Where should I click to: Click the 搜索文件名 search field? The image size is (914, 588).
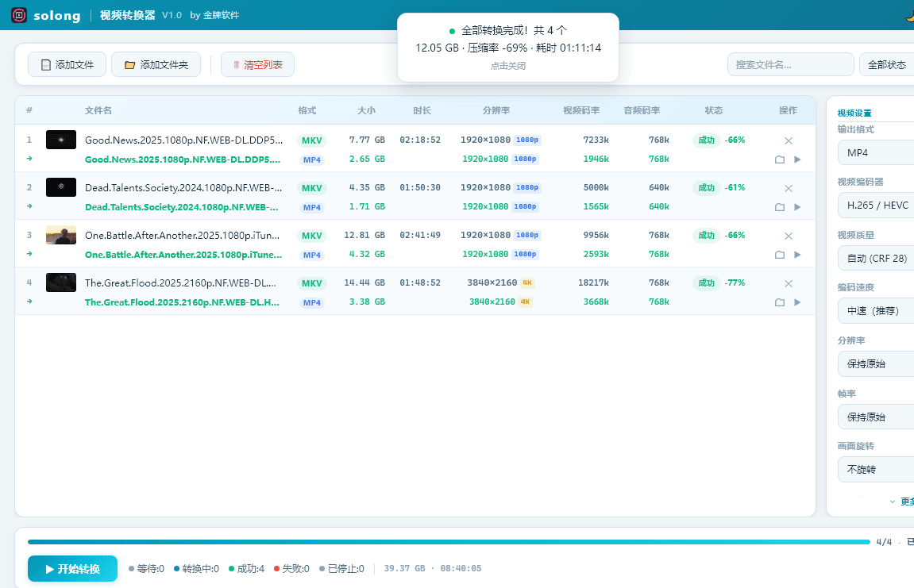coord(789,65)
